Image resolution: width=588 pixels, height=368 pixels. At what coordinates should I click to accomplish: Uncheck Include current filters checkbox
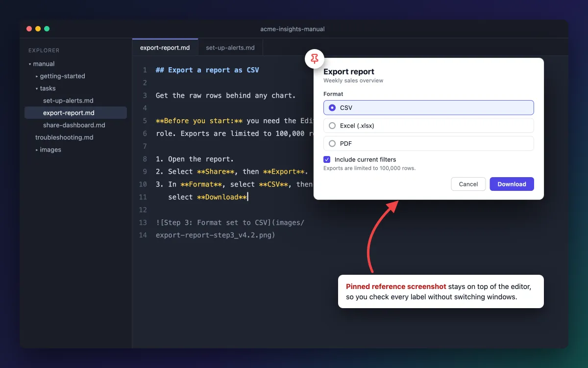[327, 159]
